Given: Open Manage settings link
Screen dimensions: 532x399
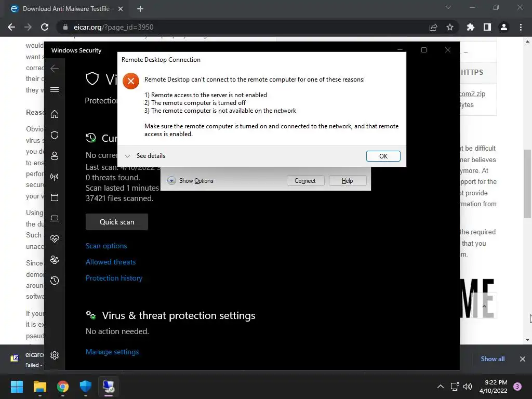Looking at the screenshot, I should pyautogui.click(x=112, y=352).
